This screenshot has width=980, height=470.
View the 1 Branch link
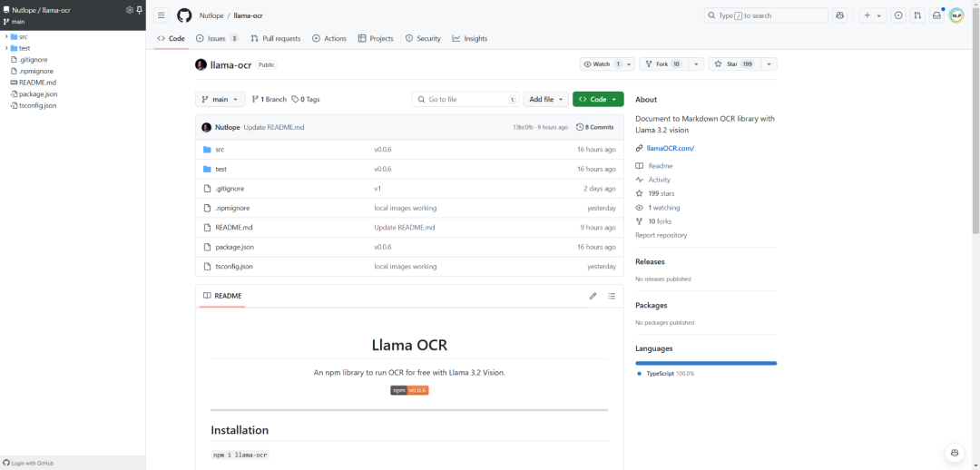pos(269,100)
